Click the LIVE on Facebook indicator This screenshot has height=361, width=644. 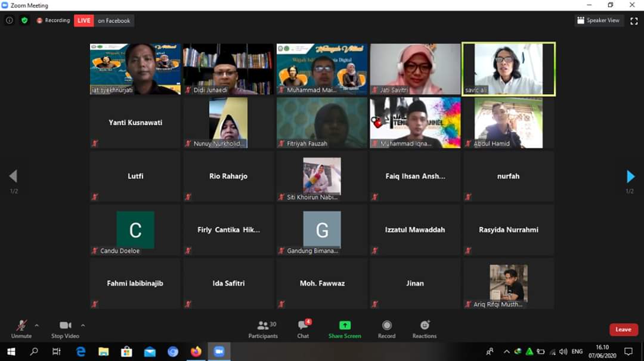tap(104, 20)
